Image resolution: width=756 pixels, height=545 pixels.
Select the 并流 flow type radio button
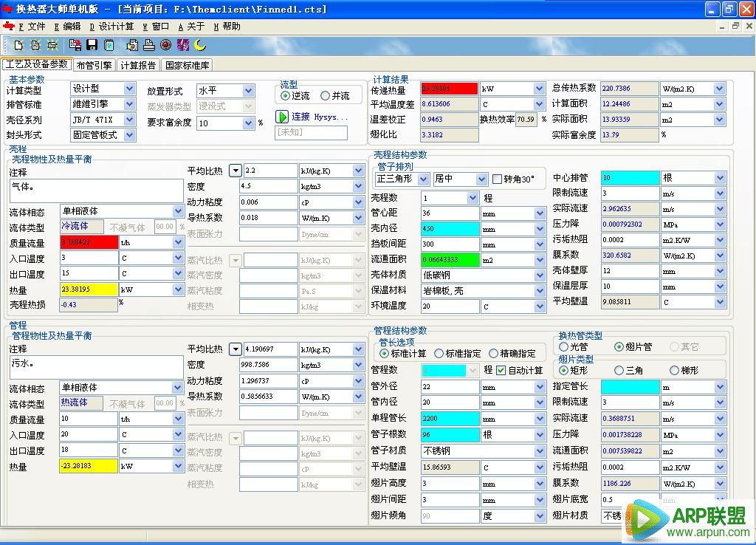tap(325, 96)
